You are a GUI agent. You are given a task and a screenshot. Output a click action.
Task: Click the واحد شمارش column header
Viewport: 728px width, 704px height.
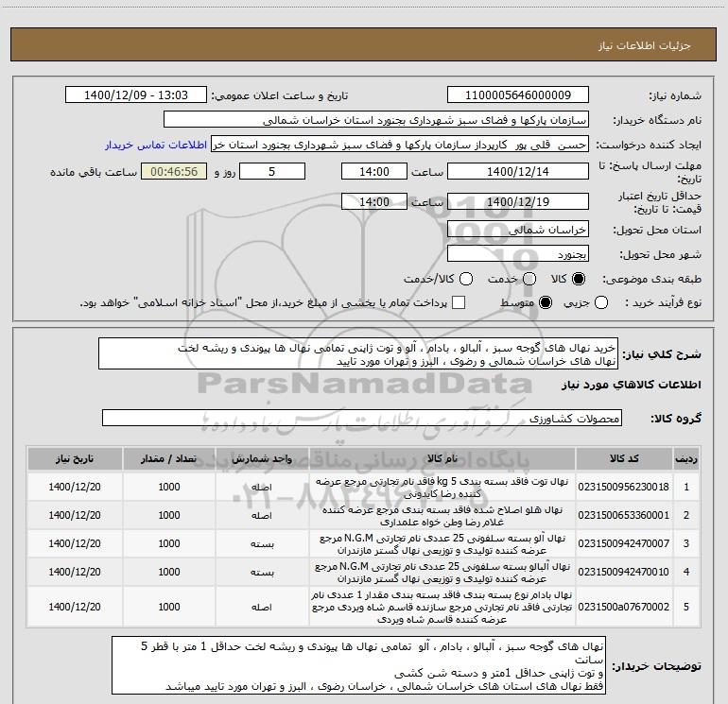coord(262,459)
